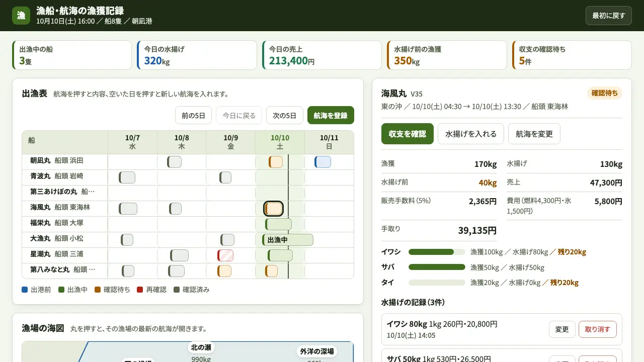This screenshot has width=644, height=362.
Task: Click the 10/7 水 column header
Action: 132,142
